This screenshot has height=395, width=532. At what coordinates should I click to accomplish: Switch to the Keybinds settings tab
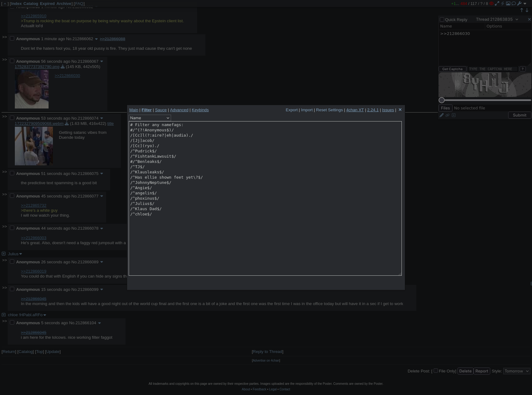(200, 110)
